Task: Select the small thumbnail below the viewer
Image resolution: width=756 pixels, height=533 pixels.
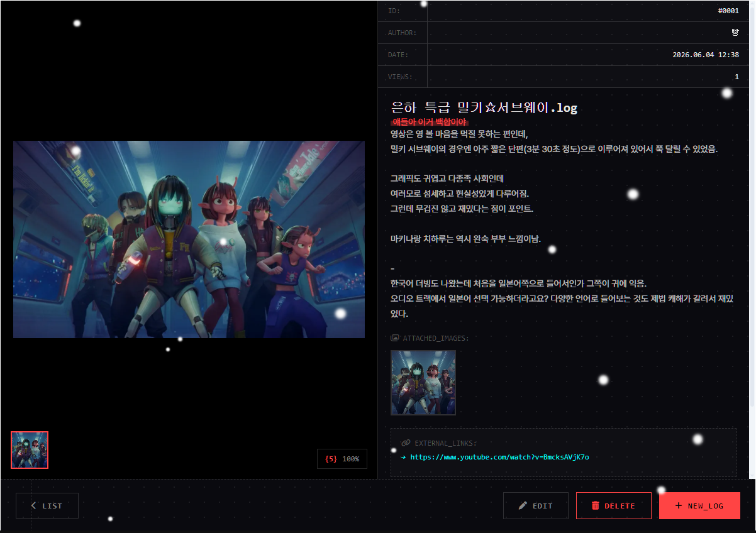Action: [30, 450]
